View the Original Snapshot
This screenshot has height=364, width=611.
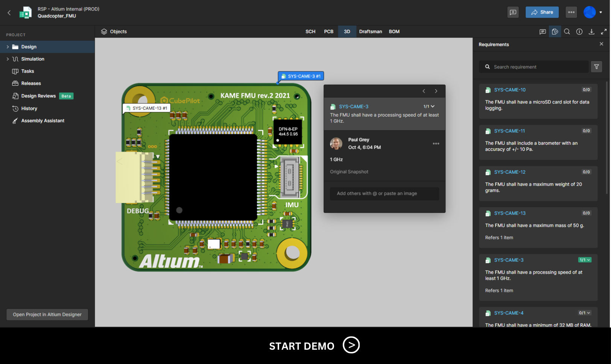[x=349, y=172]
